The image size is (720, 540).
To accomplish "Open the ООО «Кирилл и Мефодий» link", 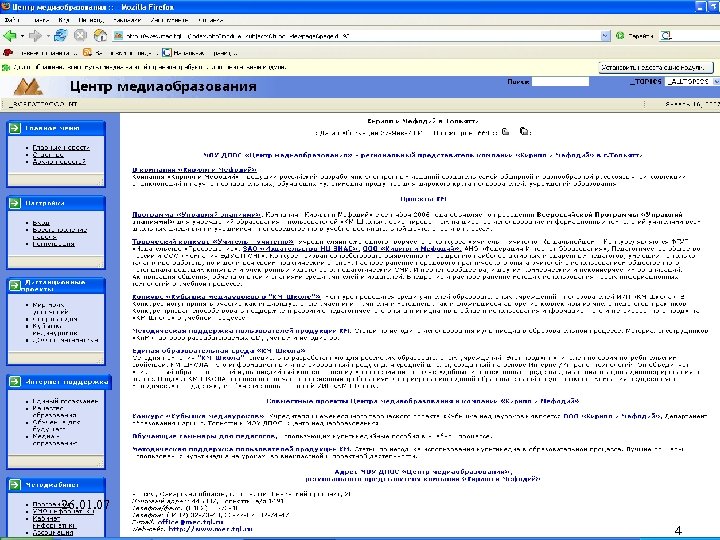I will (411, 248).
